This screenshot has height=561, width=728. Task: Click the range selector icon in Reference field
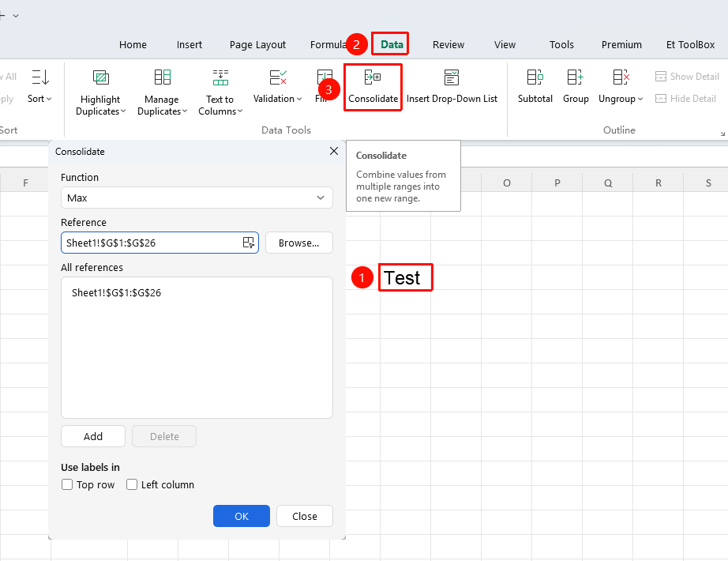tap(249, 243)
